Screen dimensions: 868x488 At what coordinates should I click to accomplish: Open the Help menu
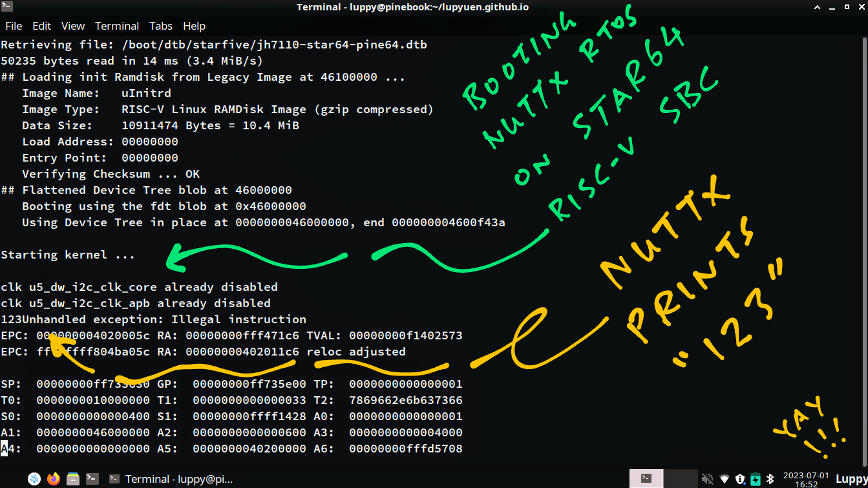point(194,26)
